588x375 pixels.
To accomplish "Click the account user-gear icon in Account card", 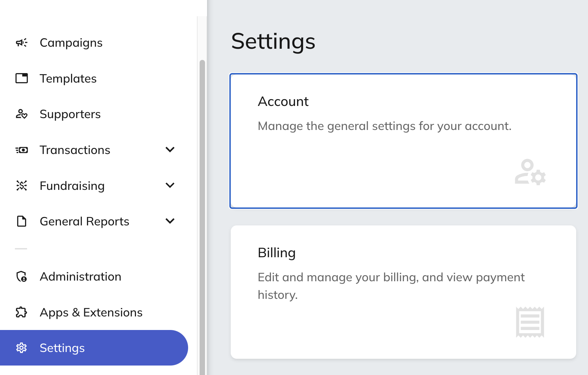I will click(530, 172).
